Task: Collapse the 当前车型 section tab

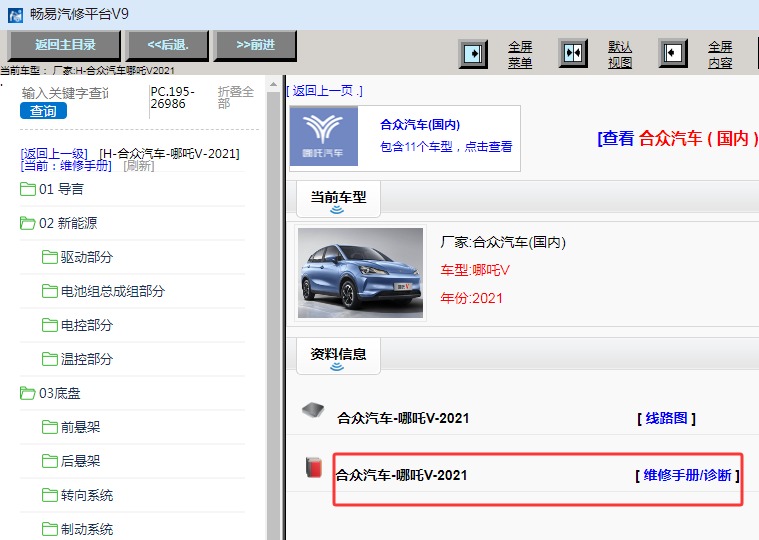Action: 338,199
